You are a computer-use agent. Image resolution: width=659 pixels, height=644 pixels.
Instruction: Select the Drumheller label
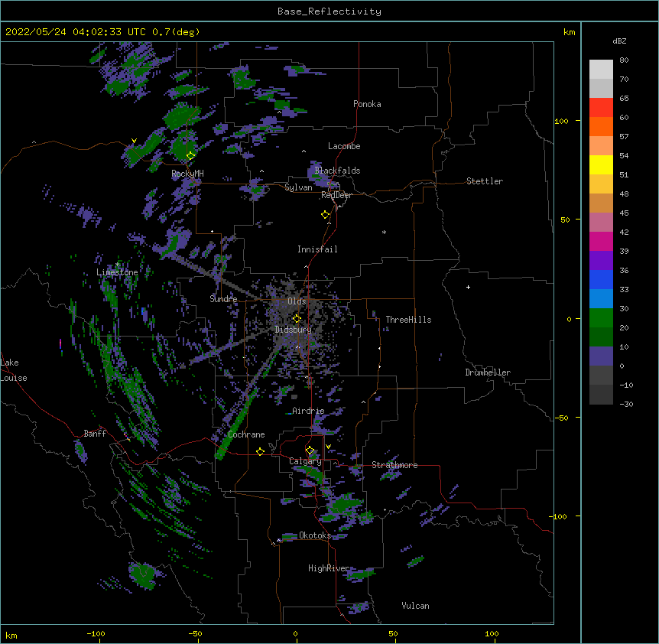488,372
